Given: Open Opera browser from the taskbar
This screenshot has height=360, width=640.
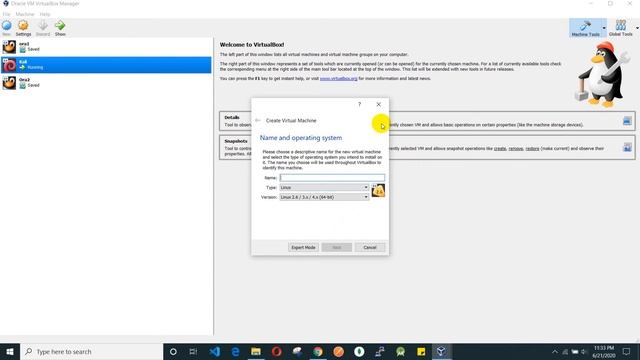Looking at the screenshot, I should tap(276, 351).
